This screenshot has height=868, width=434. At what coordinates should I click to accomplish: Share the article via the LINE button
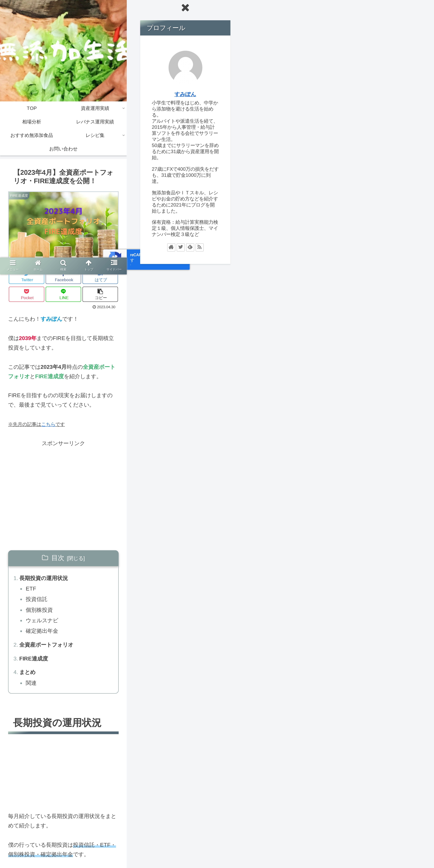pos(63,294)
